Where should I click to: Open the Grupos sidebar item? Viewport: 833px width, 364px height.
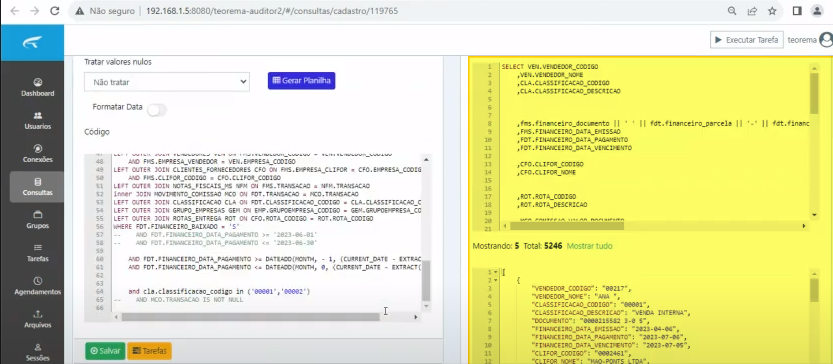tap(38, 219)
